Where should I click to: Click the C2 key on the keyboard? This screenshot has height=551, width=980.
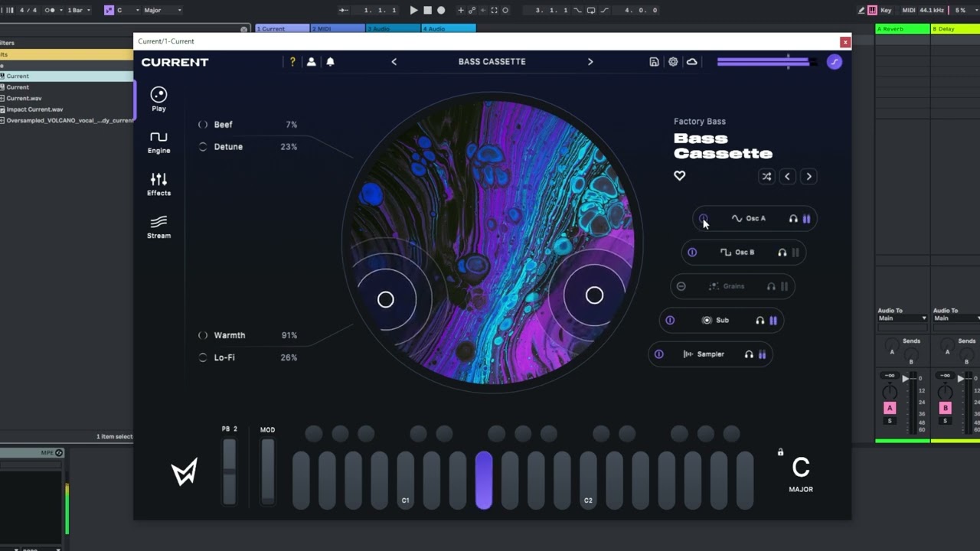(588, 480)
